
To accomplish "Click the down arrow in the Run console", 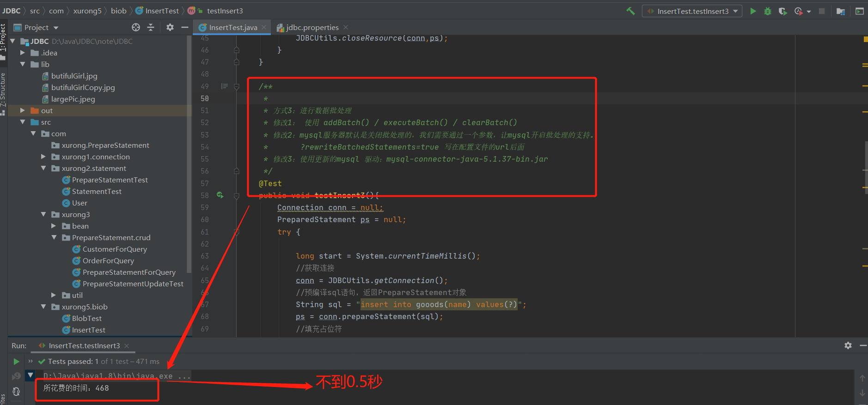I will coord(862,393).
